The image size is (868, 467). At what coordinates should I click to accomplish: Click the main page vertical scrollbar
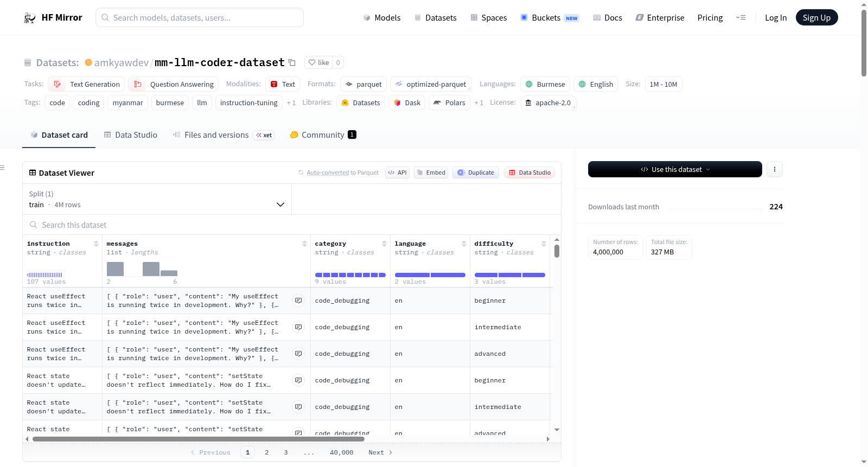coord(864,43)
